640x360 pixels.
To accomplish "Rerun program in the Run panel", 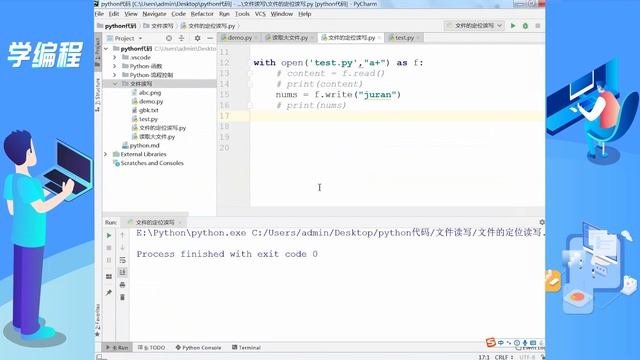I will 109,236.
